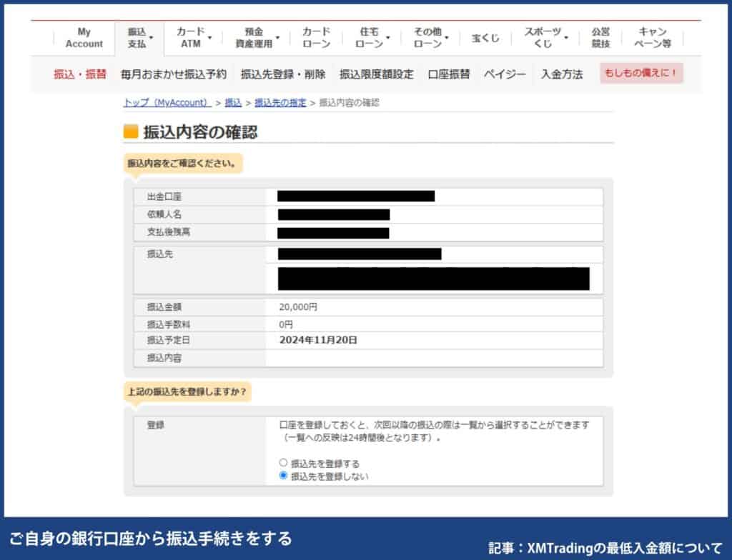Click the 0円 transfer fee value
Image resolution: width=732 pixels, height=560 pixels.
[286, 324]
